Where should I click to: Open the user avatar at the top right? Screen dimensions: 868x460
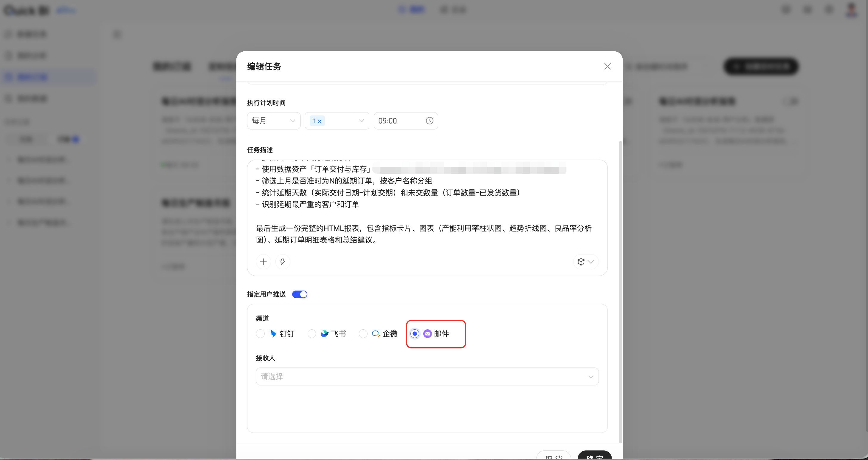852,10
